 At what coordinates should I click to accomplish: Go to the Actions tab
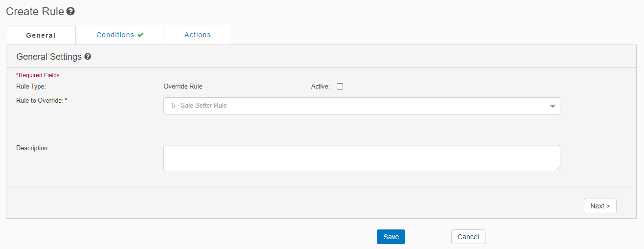198,35
